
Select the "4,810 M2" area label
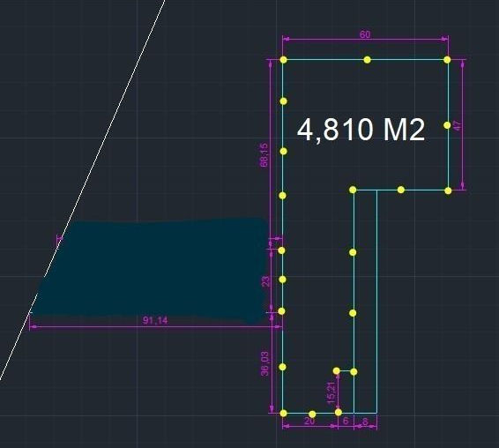click(x=361, y=130)
